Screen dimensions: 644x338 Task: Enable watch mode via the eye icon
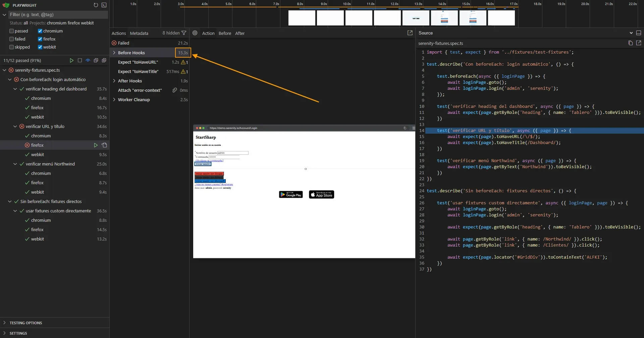click(x=88, y=61)
